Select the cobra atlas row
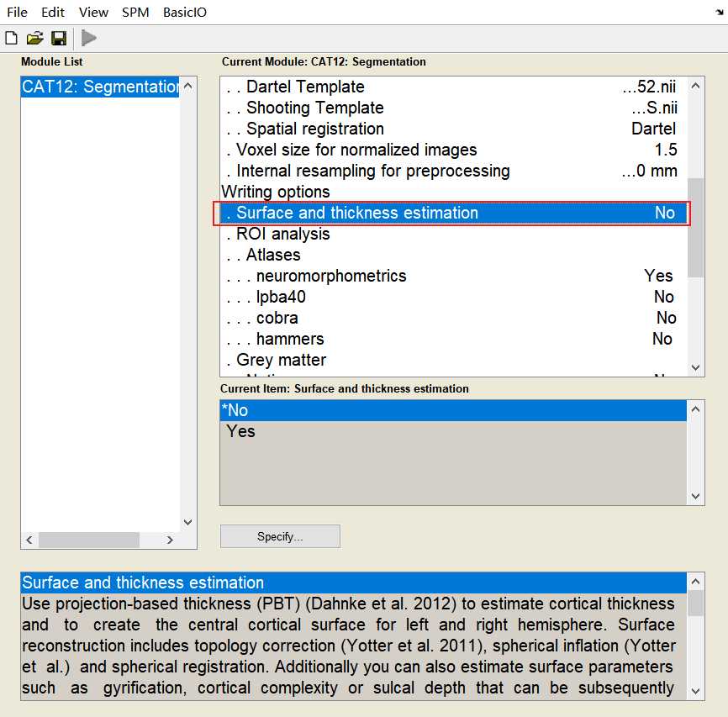Image resolution: width=728 pixels, height=717 pixels. click(454, 318)
